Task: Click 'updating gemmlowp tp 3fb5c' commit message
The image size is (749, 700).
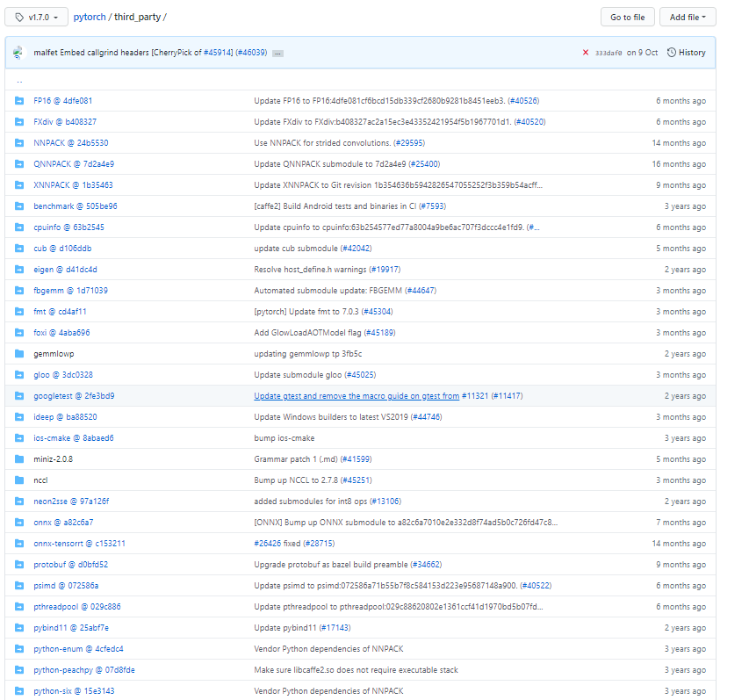Action: pos(307,354)
